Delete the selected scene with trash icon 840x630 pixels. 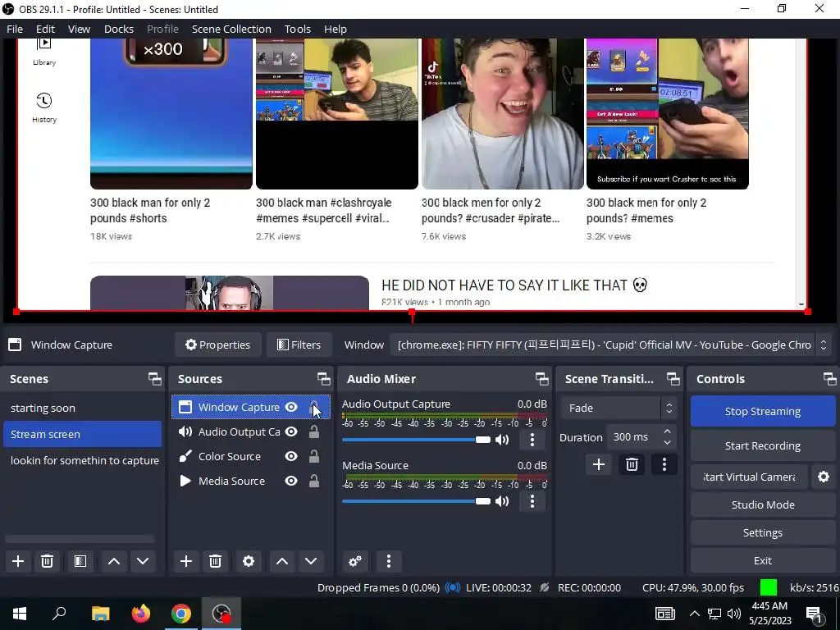(47, 561)
